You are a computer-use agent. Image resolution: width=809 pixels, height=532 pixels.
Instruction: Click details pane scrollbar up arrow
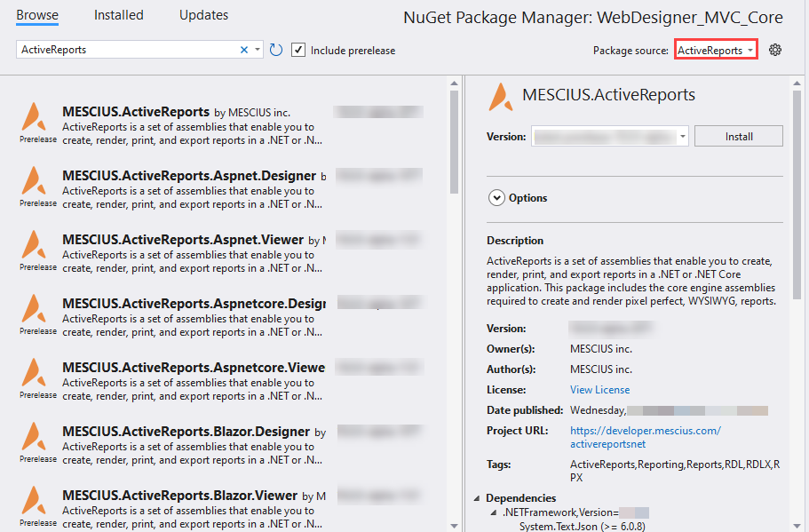(x=797, y=83)
